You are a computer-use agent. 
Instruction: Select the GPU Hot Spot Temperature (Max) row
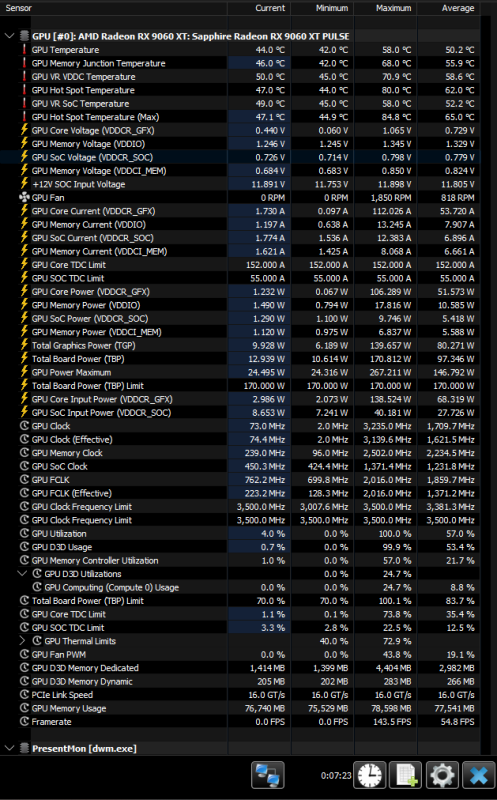click(240, 117)
